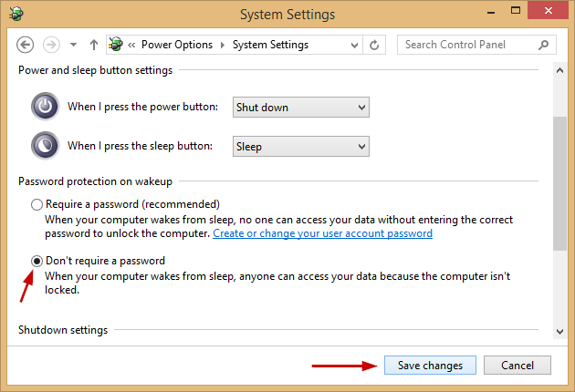Open recent locations dropdown arrow
The image size is (575, 392).
click(71, 45)
